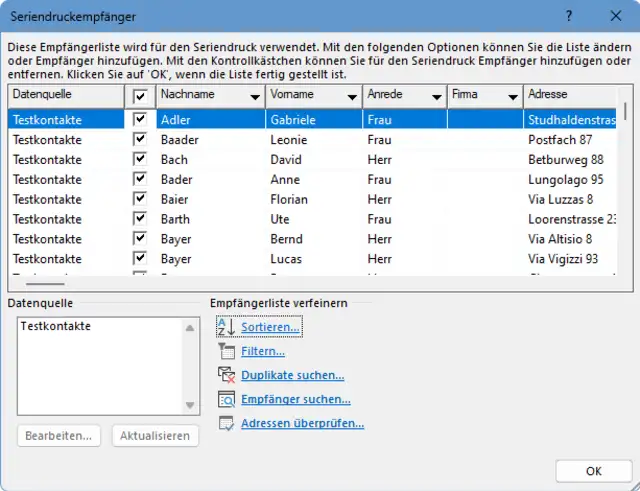The image size is (640, 491).
Task: Select Testkontakte in the Datenquelle list
Action: (x=56, y=326)
